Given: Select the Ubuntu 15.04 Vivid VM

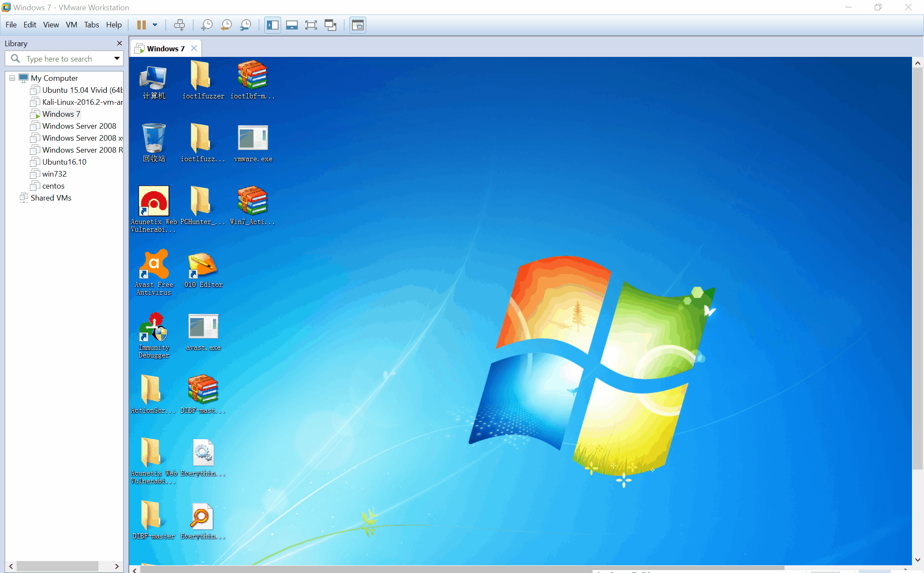Looking at the screenshot, I should click(x=82, y=90).
